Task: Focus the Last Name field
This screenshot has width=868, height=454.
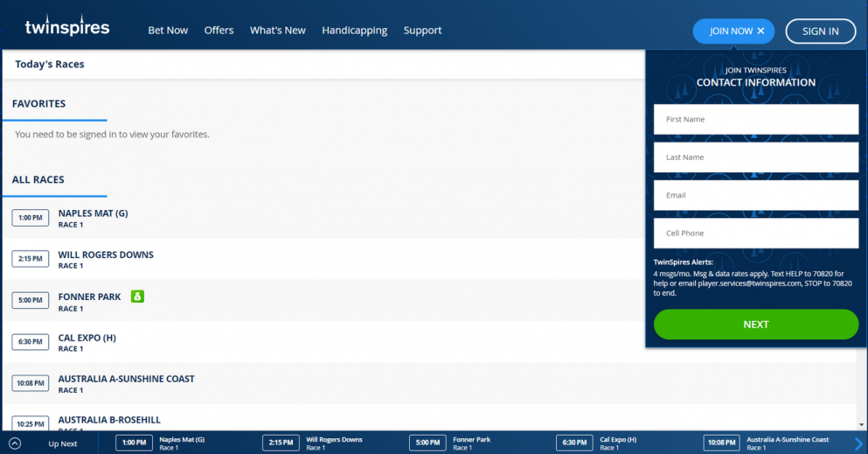Action: [755, 157]
